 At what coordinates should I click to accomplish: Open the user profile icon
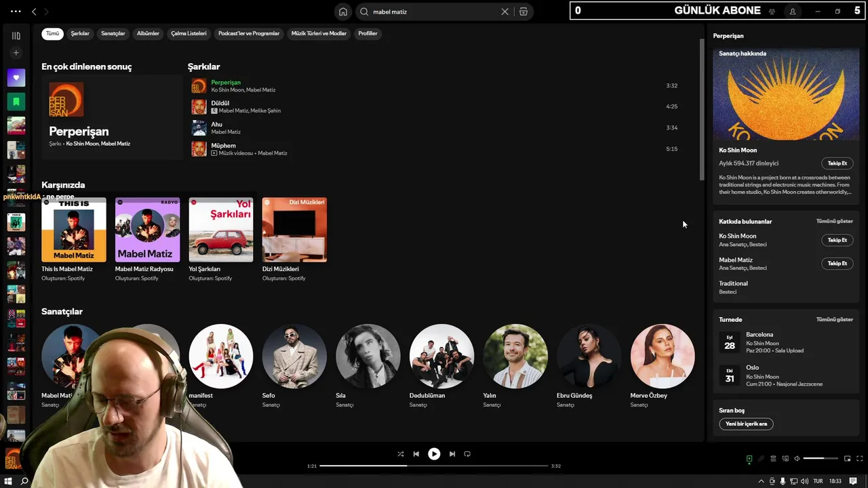793,12
